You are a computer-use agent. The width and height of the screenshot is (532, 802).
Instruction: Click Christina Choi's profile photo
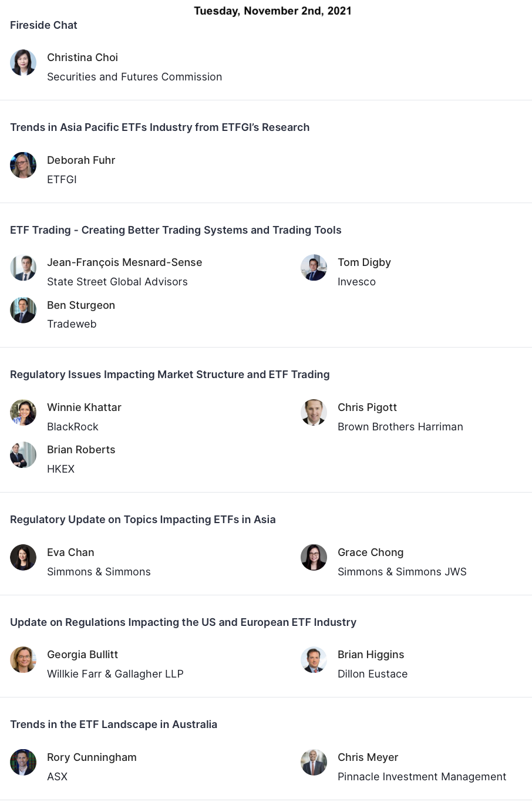coord(23,63)
